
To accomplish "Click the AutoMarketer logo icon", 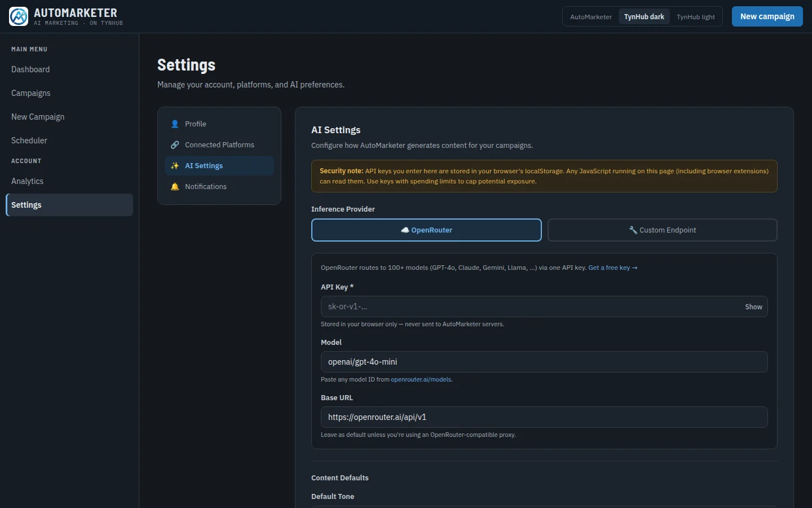I will coord(19,16).
